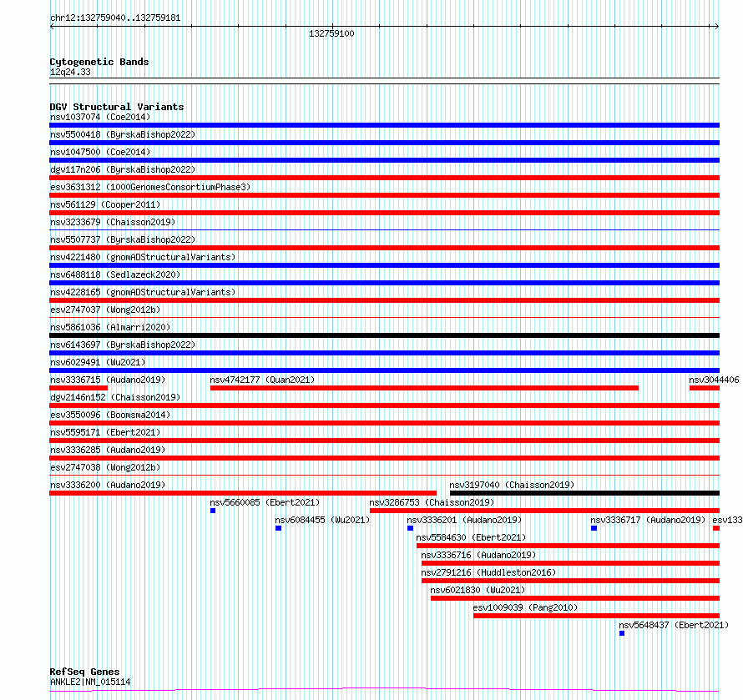Click esv3631312 (1000GenomesConsortiumPhase3) label

tap(150, 187)
